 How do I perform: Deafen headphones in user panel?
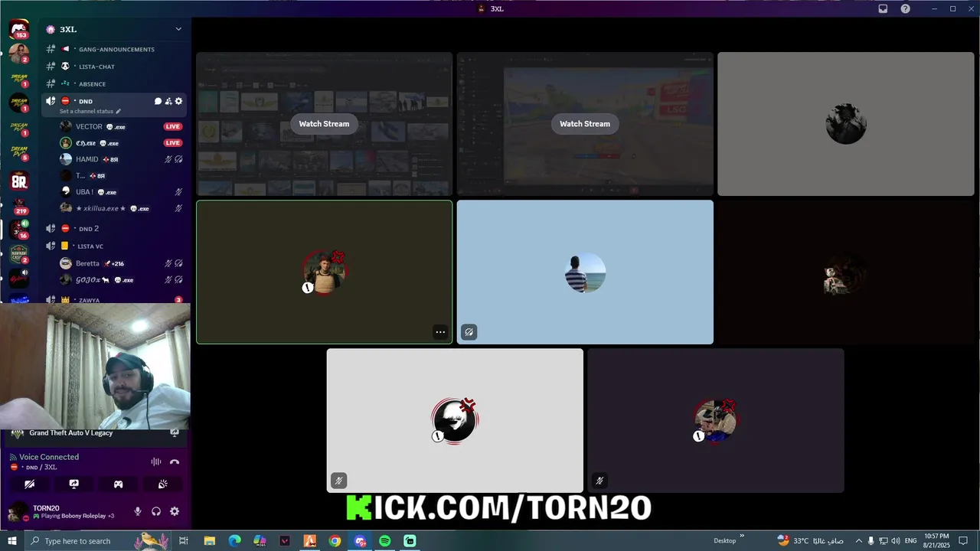tap(156, 511)
